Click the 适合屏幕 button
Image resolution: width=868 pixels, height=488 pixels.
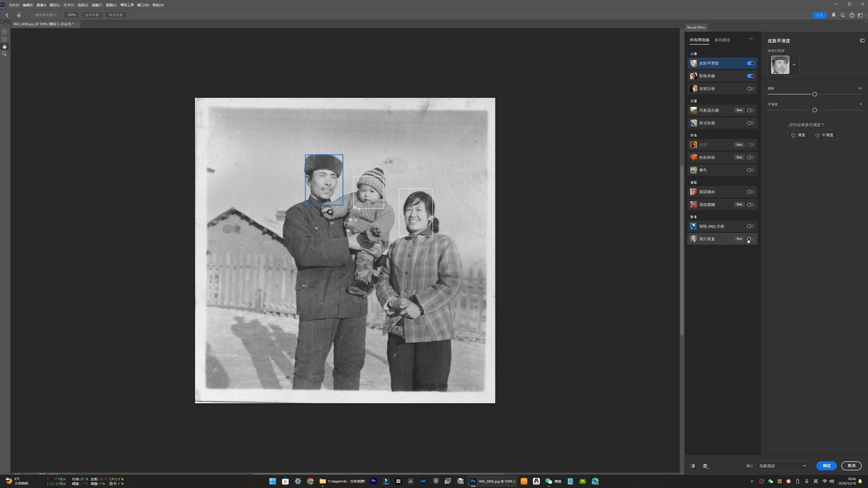tap(92, 15)
